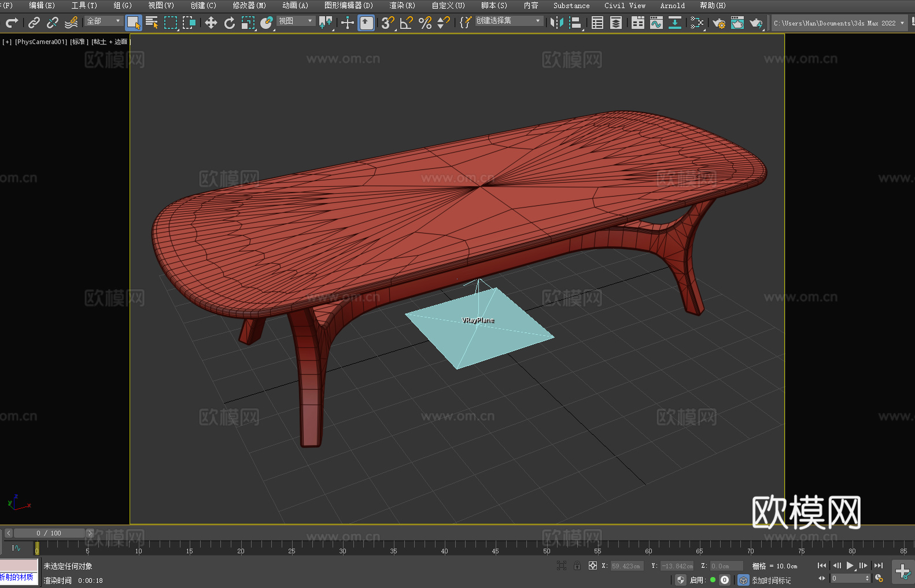Open 修改器(M) menu
This screenshot has height=588, width=915.
coord(249,5)
